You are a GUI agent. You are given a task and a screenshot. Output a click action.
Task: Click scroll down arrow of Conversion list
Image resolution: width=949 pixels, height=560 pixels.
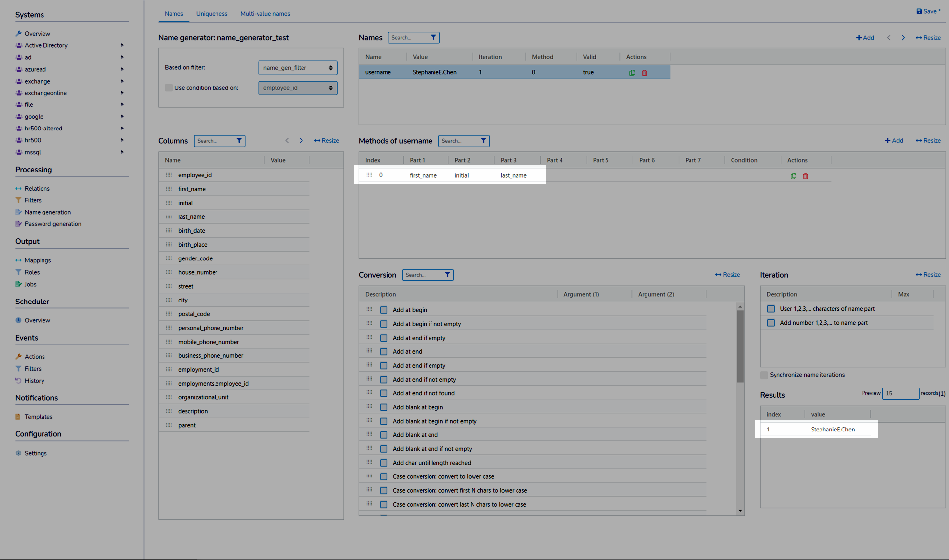coord(740,510)
